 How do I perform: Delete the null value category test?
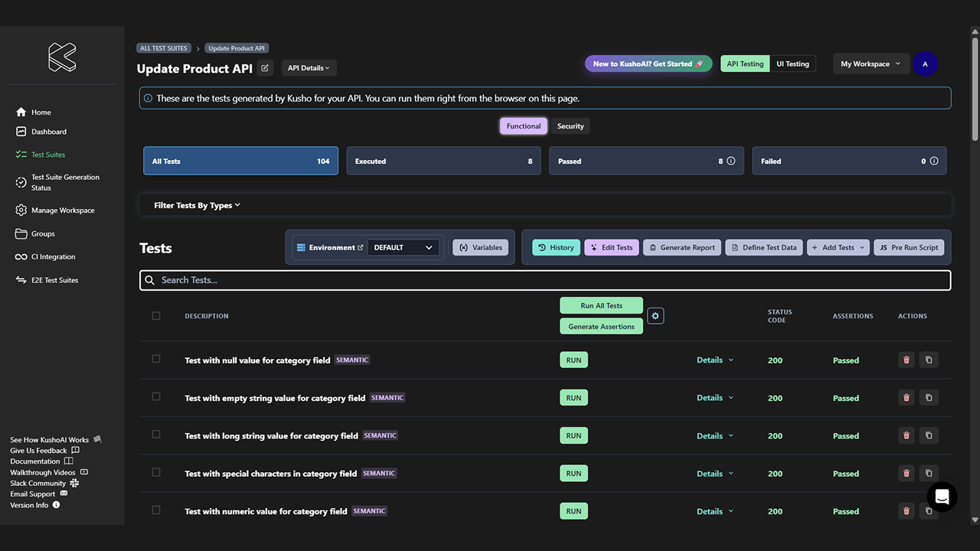906,360
